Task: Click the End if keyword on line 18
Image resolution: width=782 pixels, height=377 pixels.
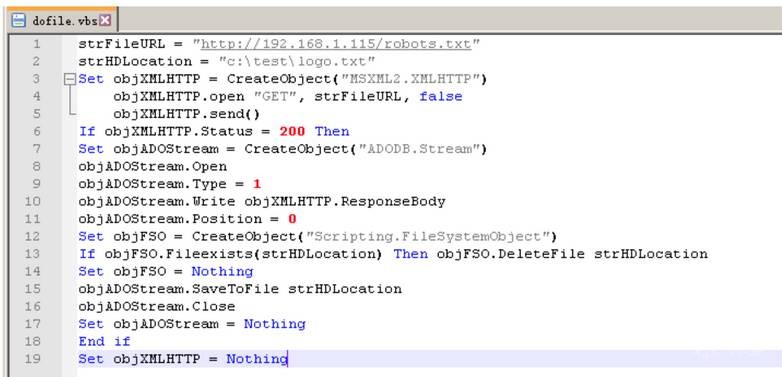Action: (x=104, y=341)
